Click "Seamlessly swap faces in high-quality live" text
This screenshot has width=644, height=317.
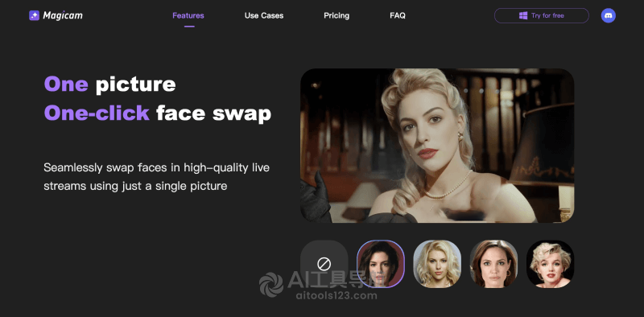pyautogui.click(x=156, y=168)
